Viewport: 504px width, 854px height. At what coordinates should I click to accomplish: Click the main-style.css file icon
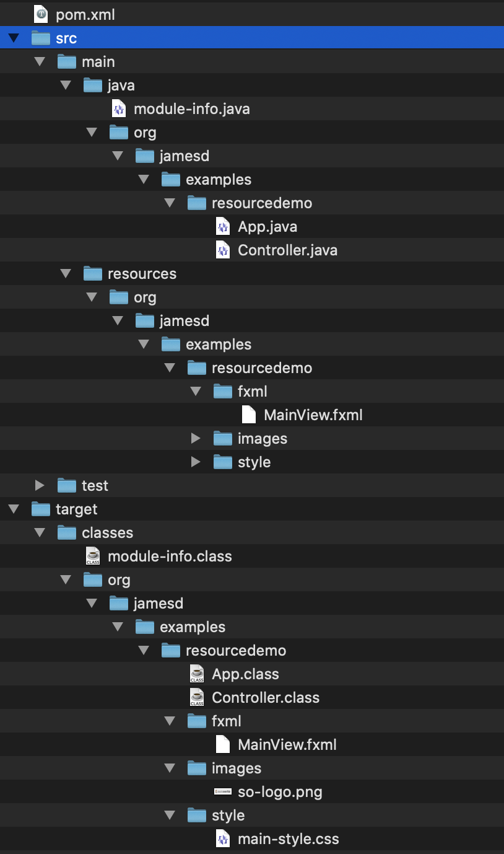[223, 839]
